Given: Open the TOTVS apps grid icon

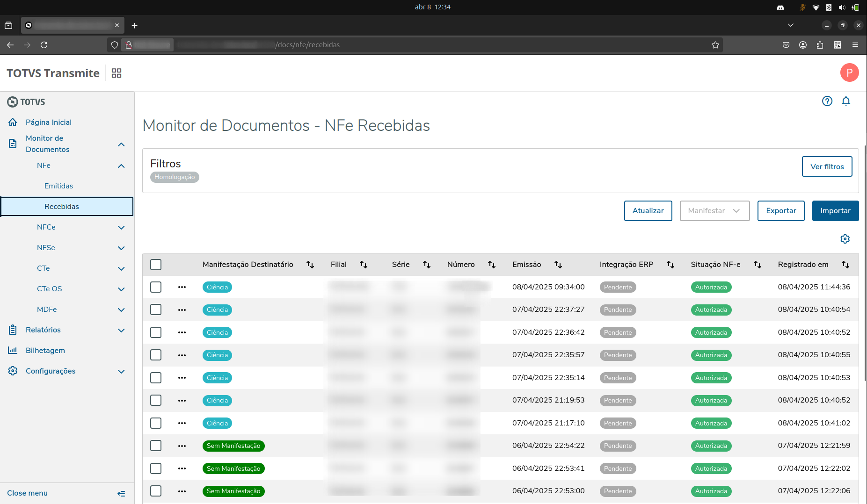Looking at the screenshot, I should pos(117,73).
